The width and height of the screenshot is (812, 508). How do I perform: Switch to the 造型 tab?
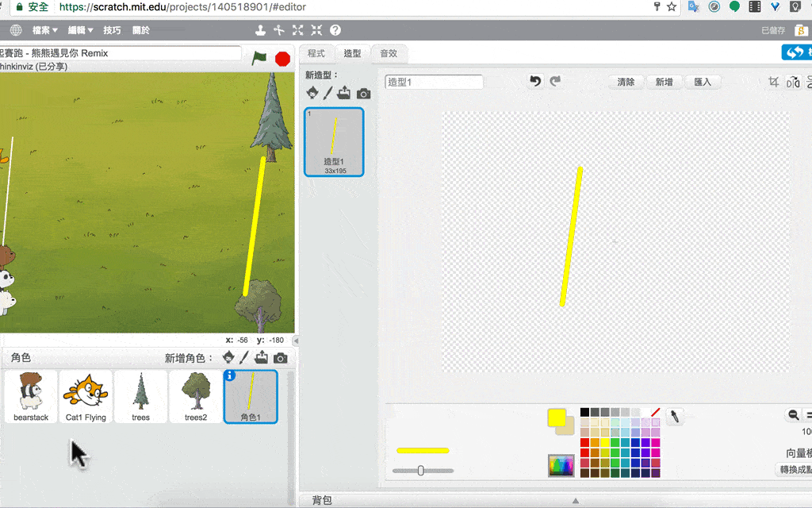pos(352,53)
